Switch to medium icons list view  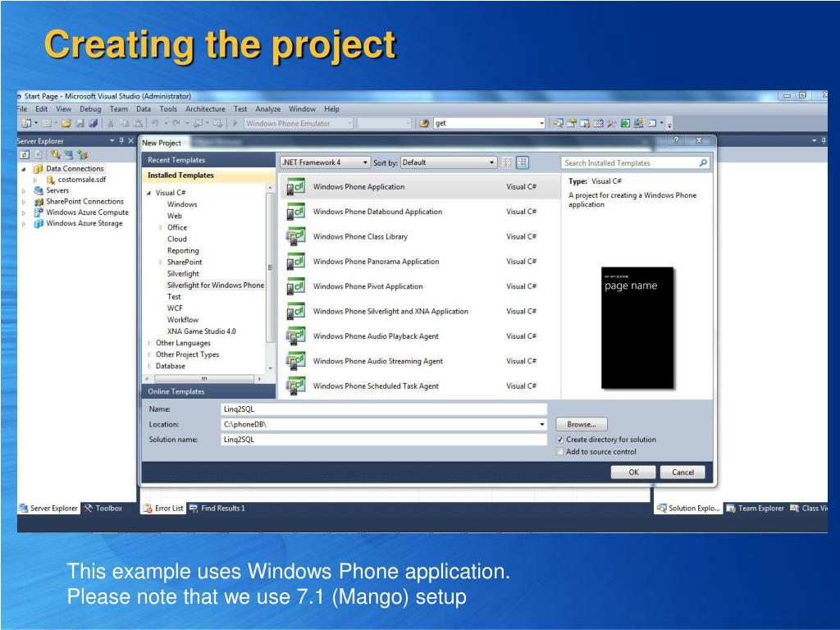click(523, 162)
